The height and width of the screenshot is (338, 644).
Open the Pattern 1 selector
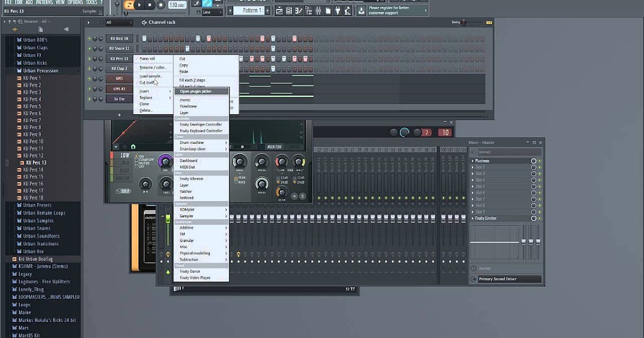click(x=253, y=10)
